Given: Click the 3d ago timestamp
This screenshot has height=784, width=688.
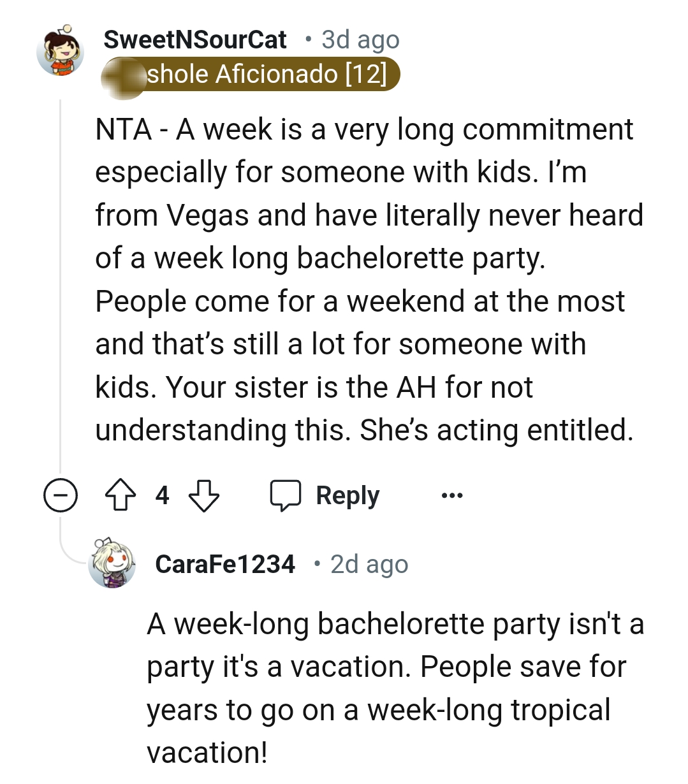Looking at the screenshot, I should (359, 39).
